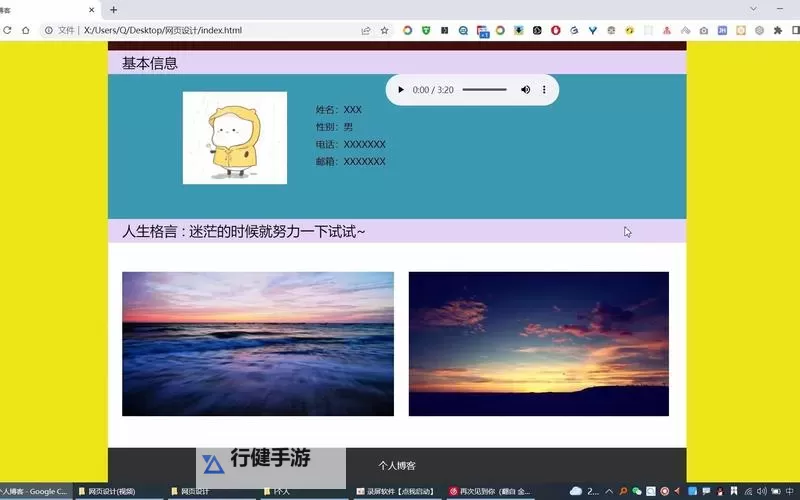This screenshot has height=500, width=800.
Task: Click the dark sky sunset photo
Action: pos(539,344)
